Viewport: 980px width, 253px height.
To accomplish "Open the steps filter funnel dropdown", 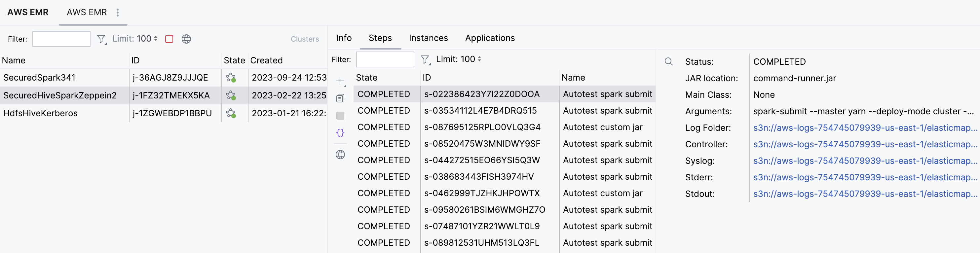I will pos(425,59).
